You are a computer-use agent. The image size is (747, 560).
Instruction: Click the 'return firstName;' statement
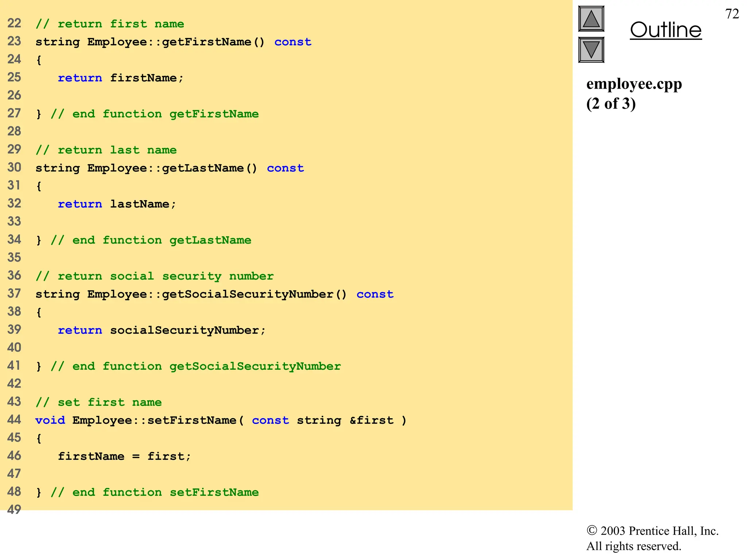(120, 78)
